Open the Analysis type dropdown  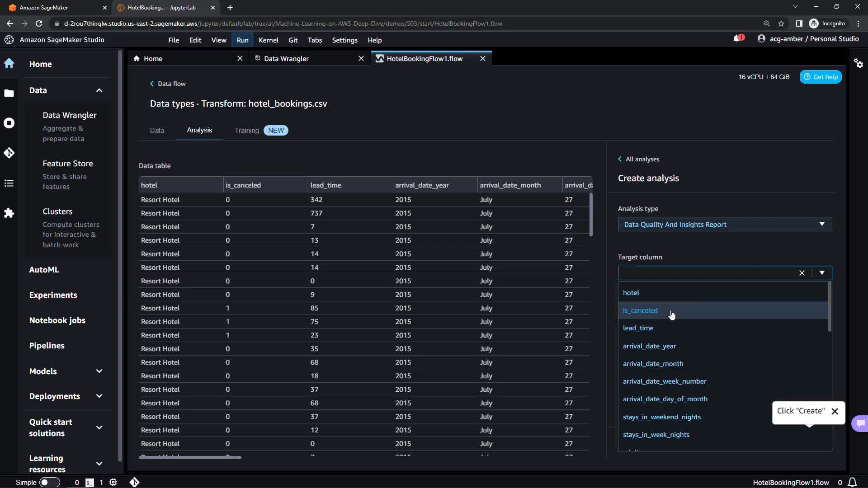[x=724, y=225]
